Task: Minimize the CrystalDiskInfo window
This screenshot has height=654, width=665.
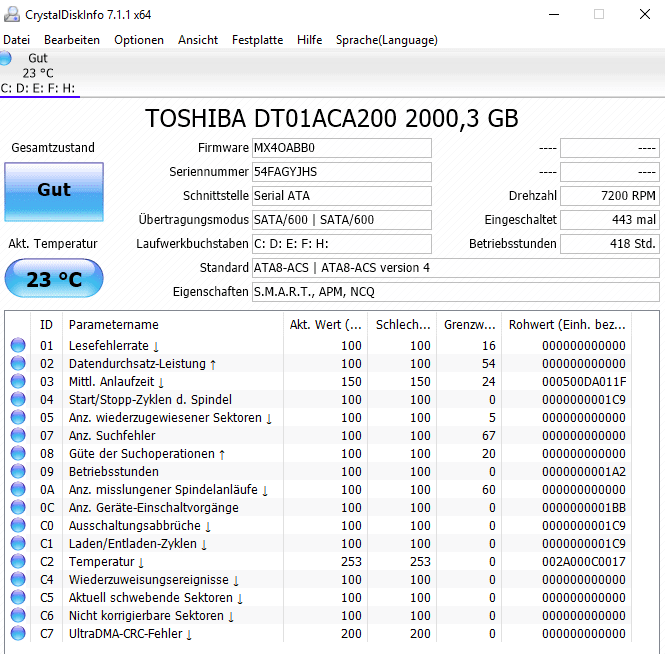Action: coord(554,14)
